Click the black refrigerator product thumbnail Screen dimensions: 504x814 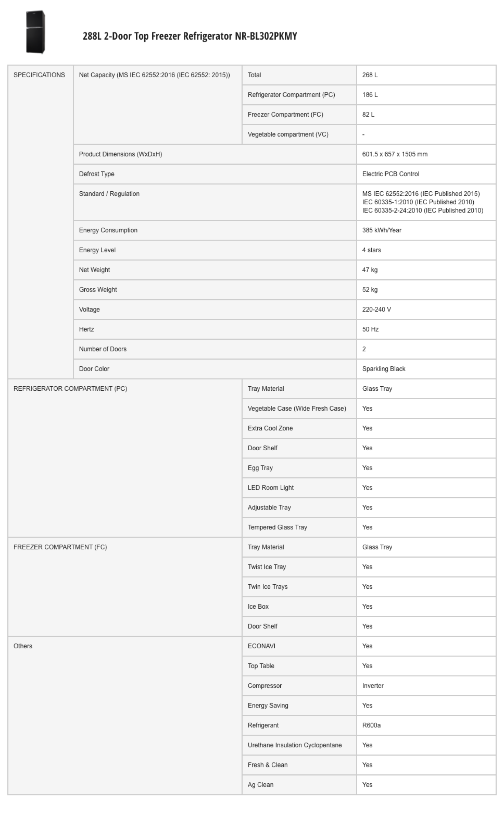pos(35,32)
